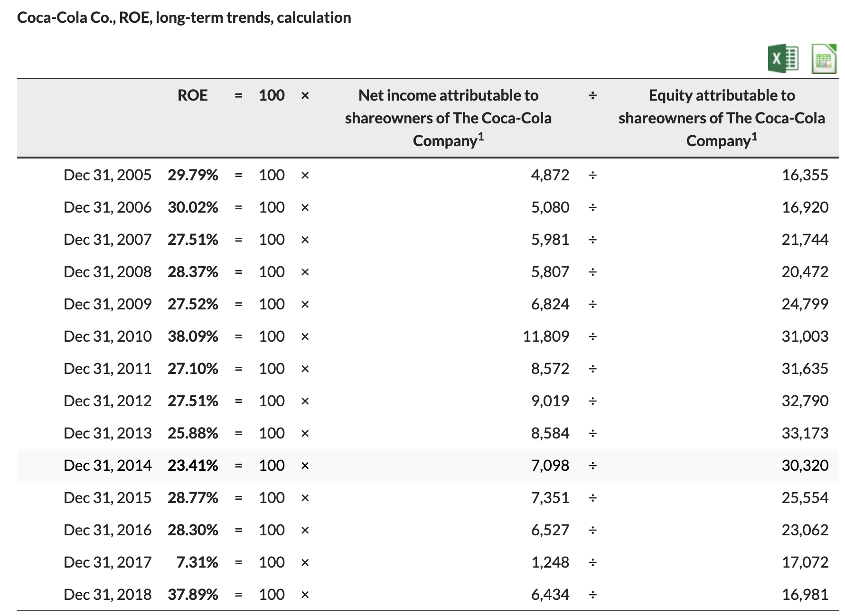845x616 pixels.
Task: Select the Dec 31, 2010 date cell
Action: coord(108,336)
